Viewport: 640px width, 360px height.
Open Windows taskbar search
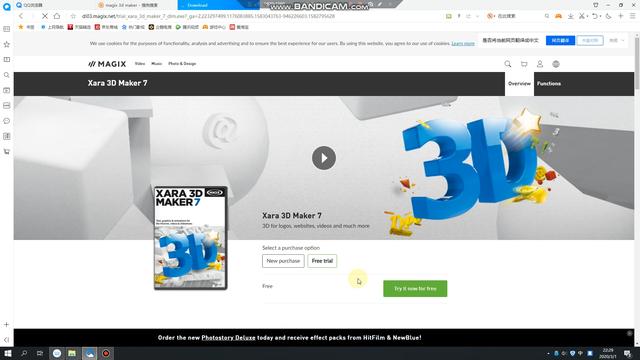point(24,353)
